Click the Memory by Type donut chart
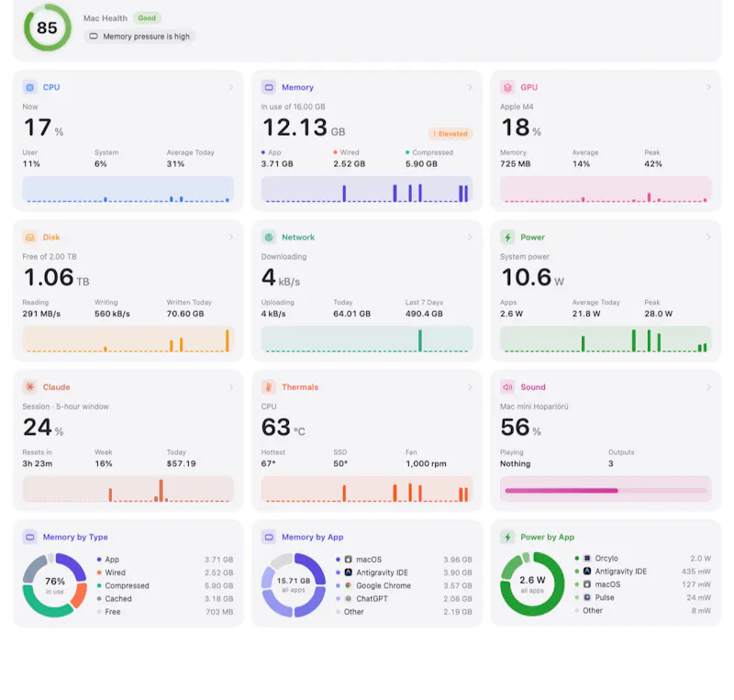 coord(55,585)
